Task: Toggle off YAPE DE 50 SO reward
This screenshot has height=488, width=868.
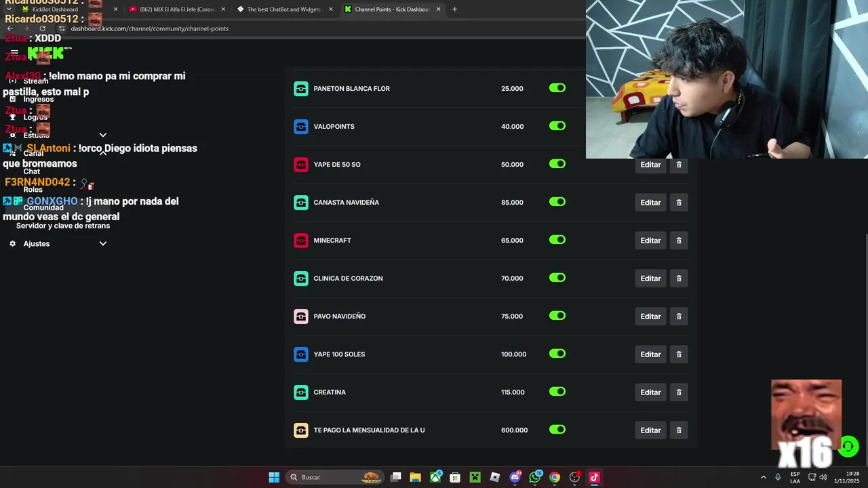Action: 557,164
